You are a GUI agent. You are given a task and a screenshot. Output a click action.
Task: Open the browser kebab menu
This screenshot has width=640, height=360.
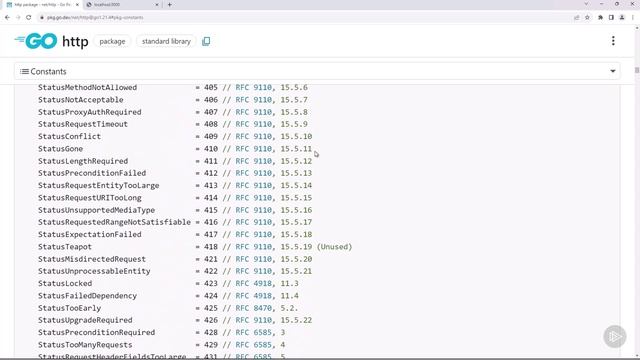coord(633,18)
